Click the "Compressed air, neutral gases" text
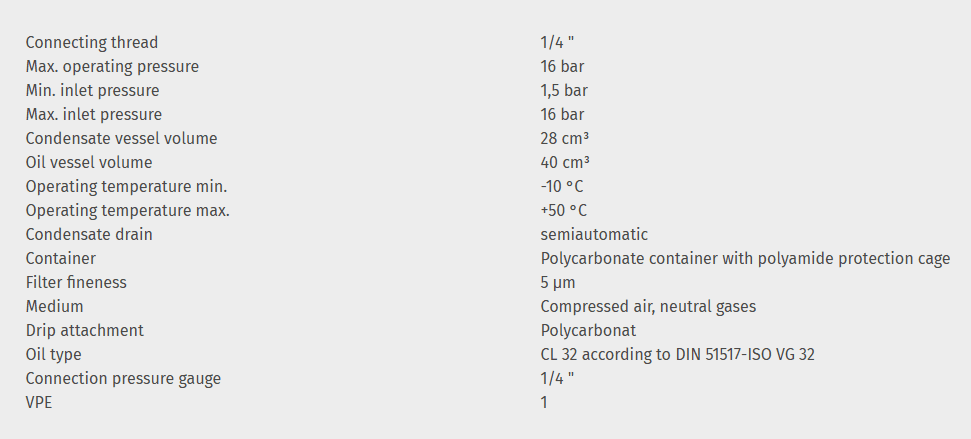 648,306
